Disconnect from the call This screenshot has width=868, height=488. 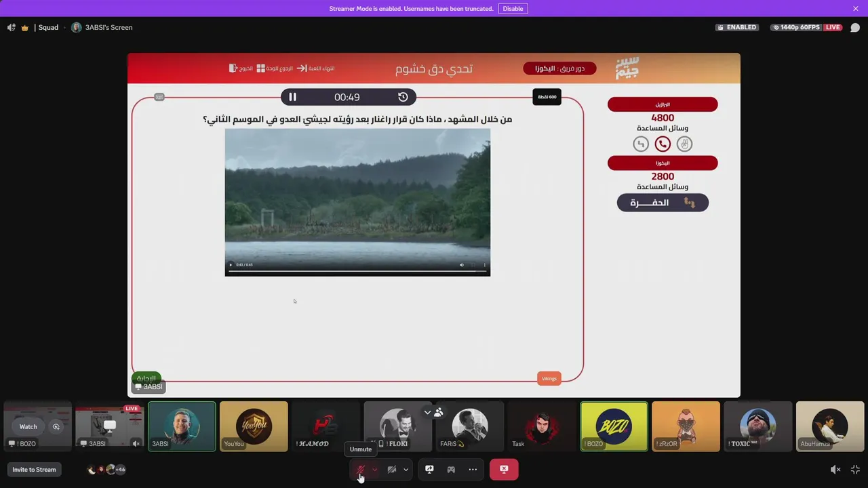pos(504,470)
